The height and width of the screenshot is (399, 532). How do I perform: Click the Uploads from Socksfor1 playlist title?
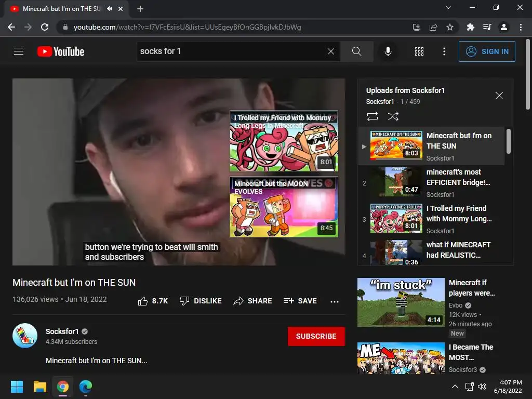(405, 90)
